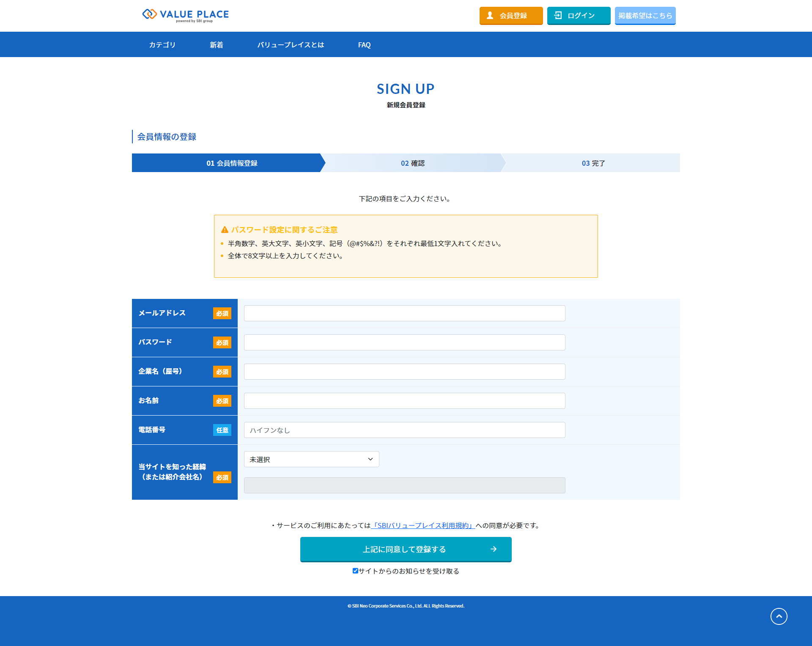Go to the 新着 menu item
This screenshot has height=646, width=812.
pyautogui.click(x=216, y=45)
